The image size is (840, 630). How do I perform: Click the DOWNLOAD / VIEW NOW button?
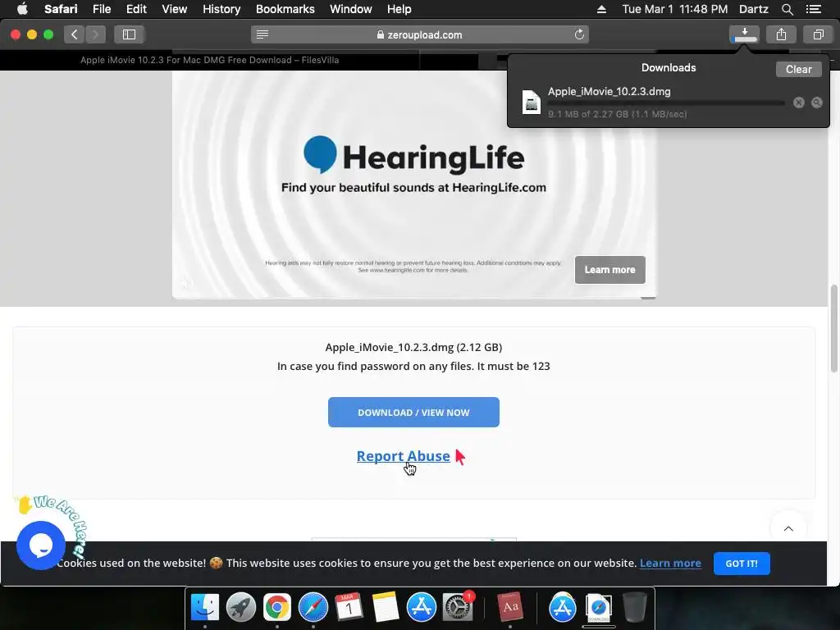pos(413,413)
